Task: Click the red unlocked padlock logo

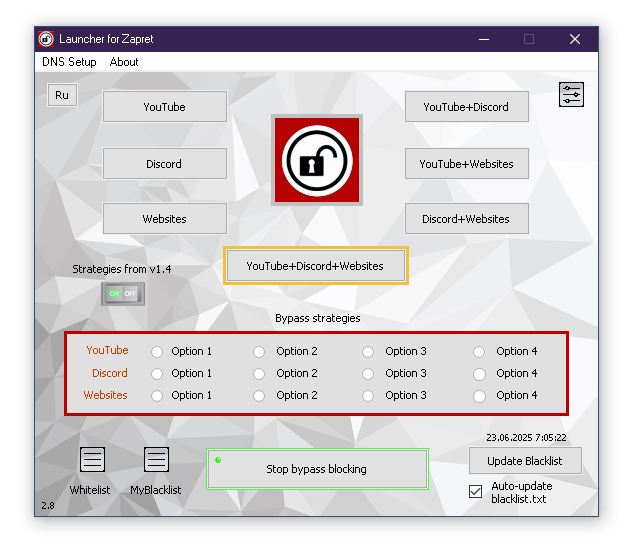Action: (x=317, y=160)
